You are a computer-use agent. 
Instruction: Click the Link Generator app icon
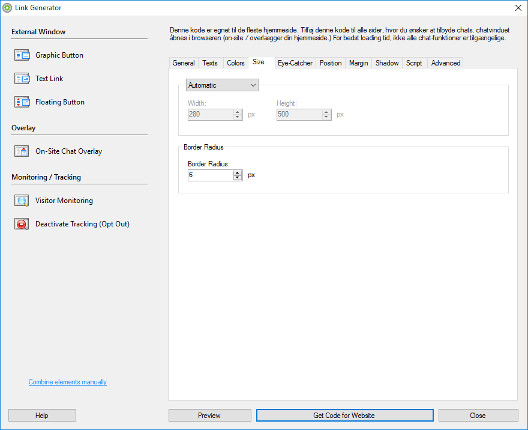[7, 7]
